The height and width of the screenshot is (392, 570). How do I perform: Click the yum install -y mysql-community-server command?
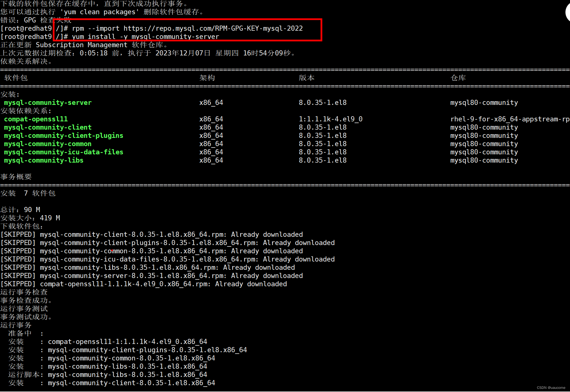tap(145, 37)
